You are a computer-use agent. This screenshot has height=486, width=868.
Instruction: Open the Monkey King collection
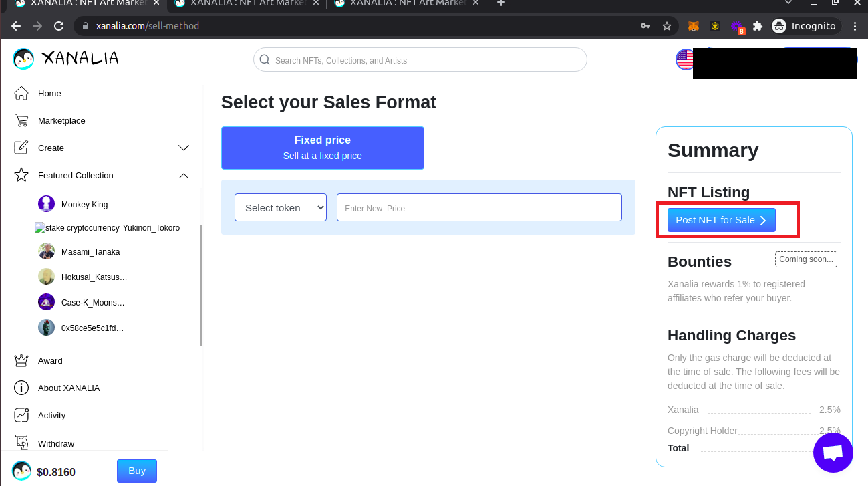84,204
